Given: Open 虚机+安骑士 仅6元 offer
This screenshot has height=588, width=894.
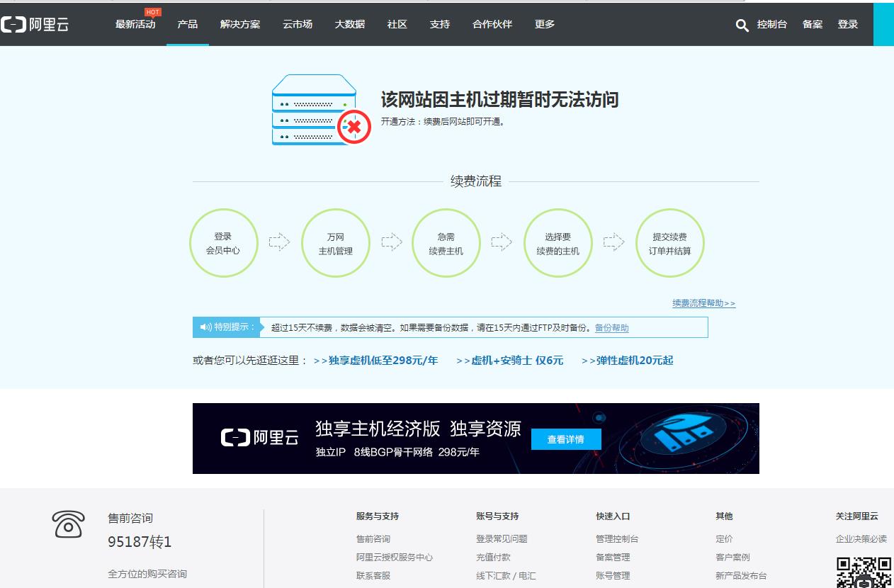Looking at the screenshot, I should click(x=509, y=361).
